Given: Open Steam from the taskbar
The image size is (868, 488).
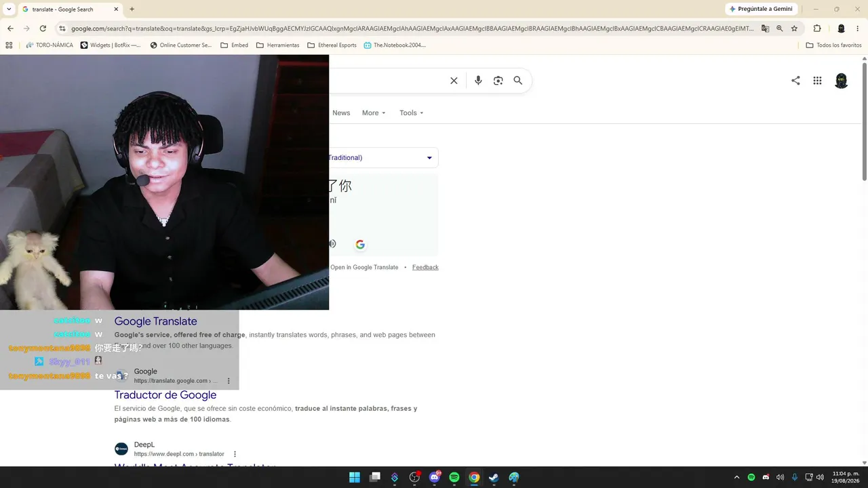Looking at the screenshot, I should pyautogui.click(x=494, y=478).
